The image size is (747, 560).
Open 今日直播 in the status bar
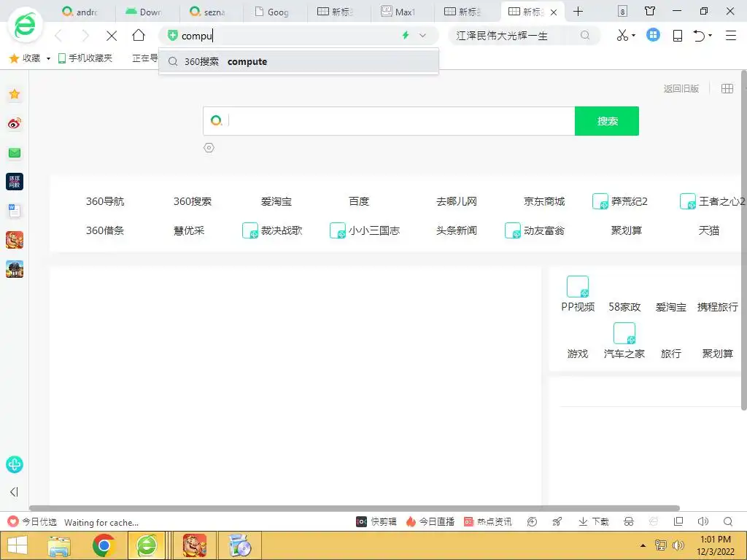tap(430, 522)
